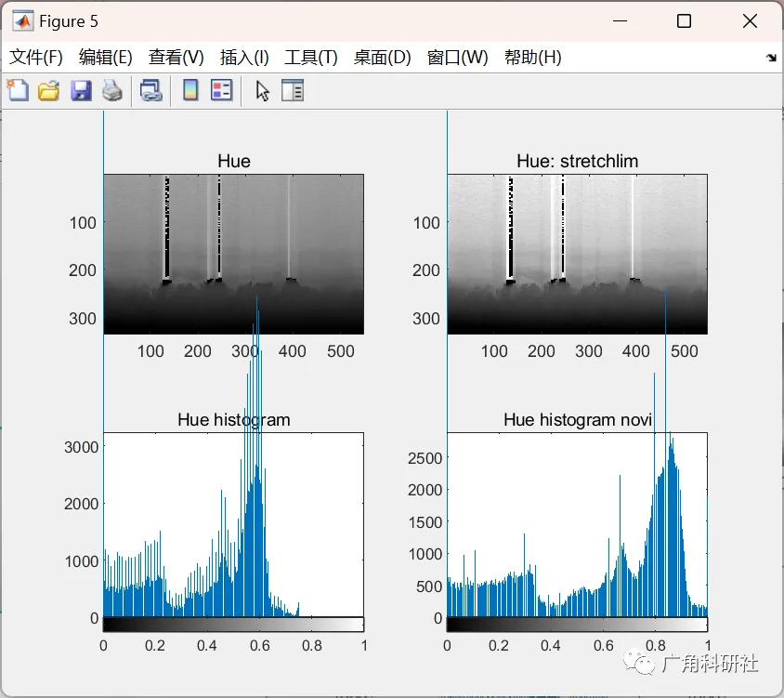Click the grayscale colorbar under Hue histogram
Viewport: 784px width, 698px height.
[x=233, y=625]
